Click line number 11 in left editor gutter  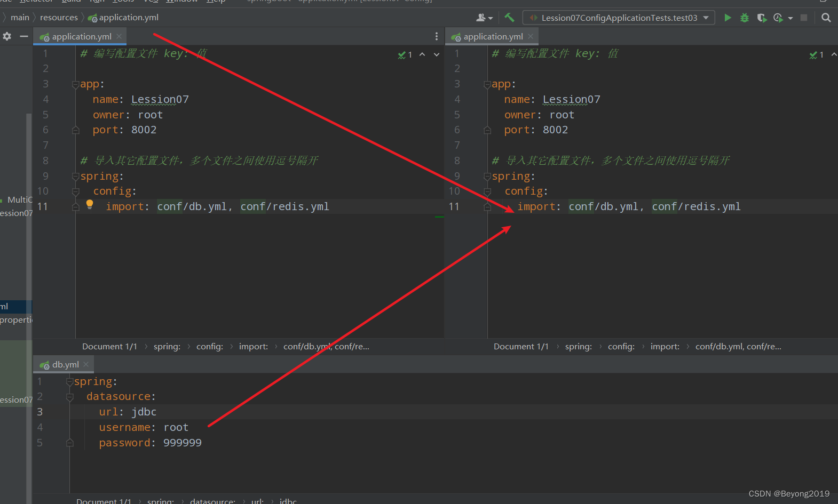pos(43,207)
